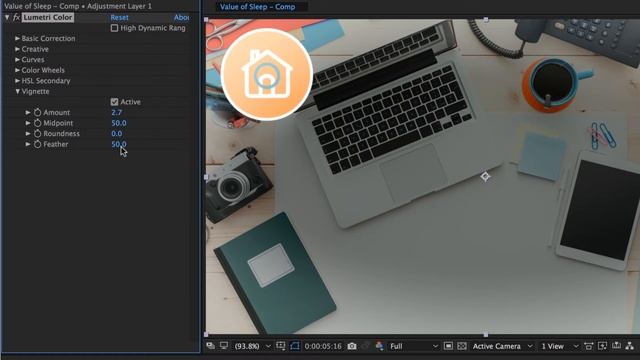Screen dimensions: 640x360
Task: Click the Reset link for Lumetri Color
Action: point(119,18)
